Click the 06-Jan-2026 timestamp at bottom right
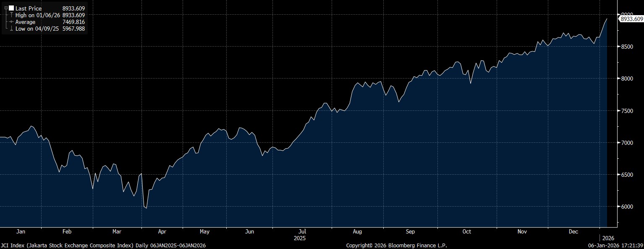The height and width of the screenshot is (249, 644). click(616, 245)
